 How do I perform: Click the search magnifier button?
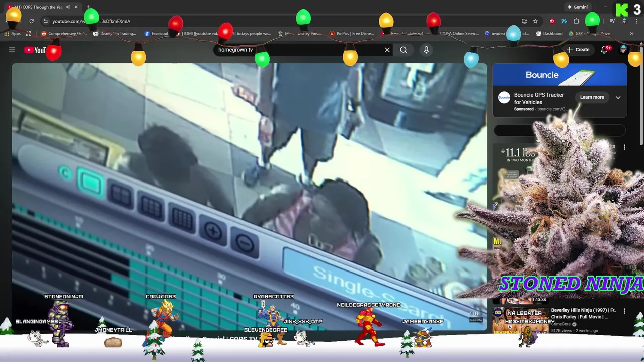point(404,50)
